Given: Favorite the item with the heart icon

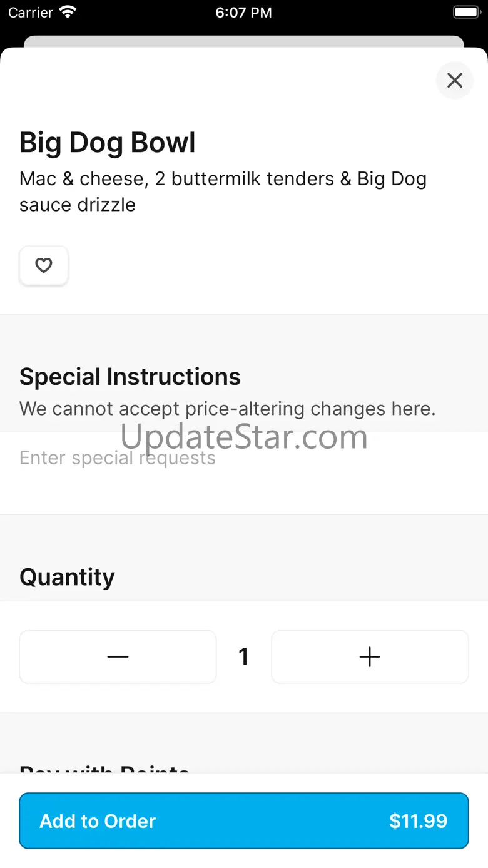Looking at the screenshot, I should click(43, 266).
